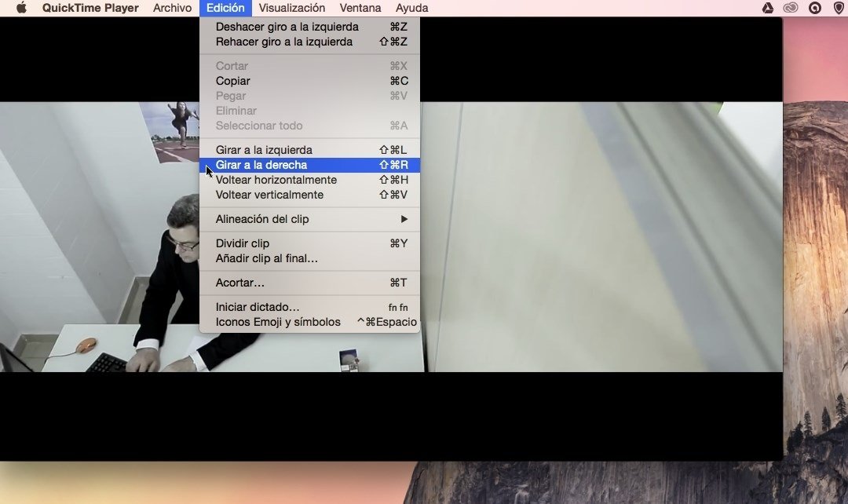This screenshot has width=848, height=504.
Task: Open the QuickTime Player app menu
Action: 90,8
